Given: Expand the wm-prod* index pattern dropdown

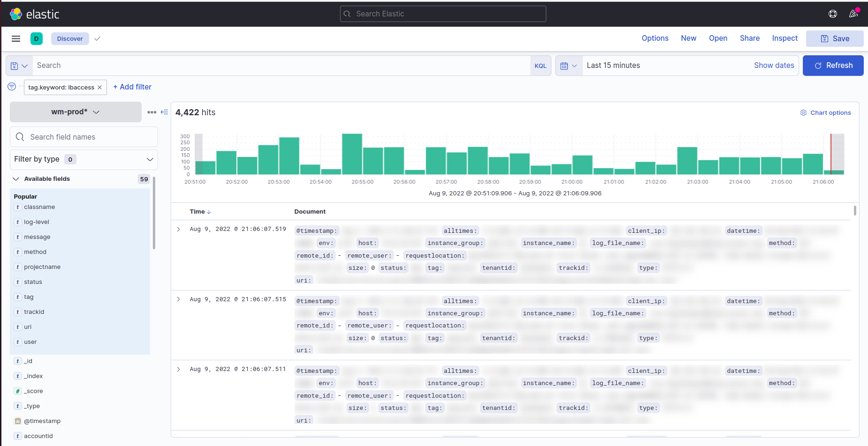Looking at the screenshot, I should pos(75,112).
